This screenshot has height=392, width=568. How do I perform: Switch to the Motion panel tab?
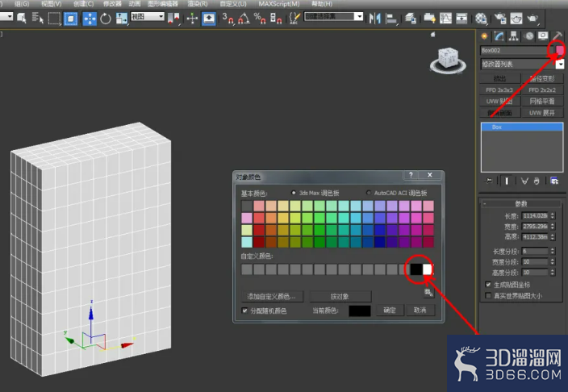pyautogui.click(x=529, y=35)
